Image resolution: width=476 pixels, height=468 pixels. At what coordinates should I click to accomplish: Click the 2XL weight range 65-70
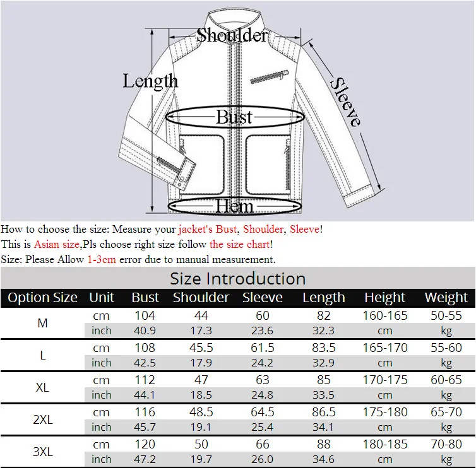(446, 412)
